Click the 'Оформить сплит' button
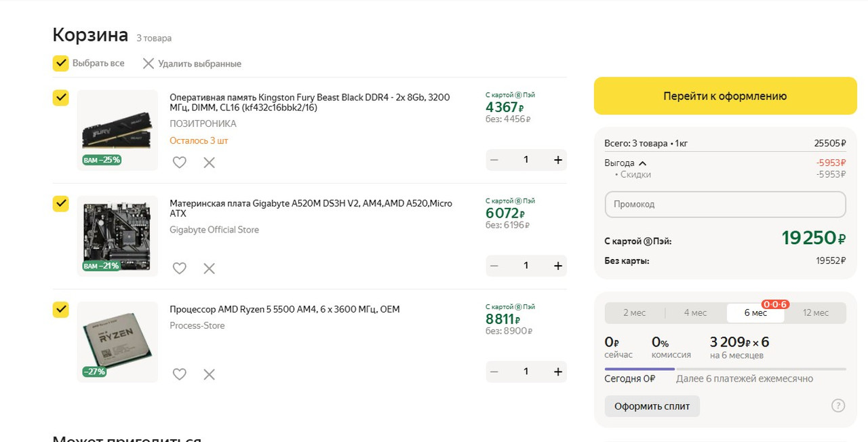The image size is (868, 442). (652, 407)
